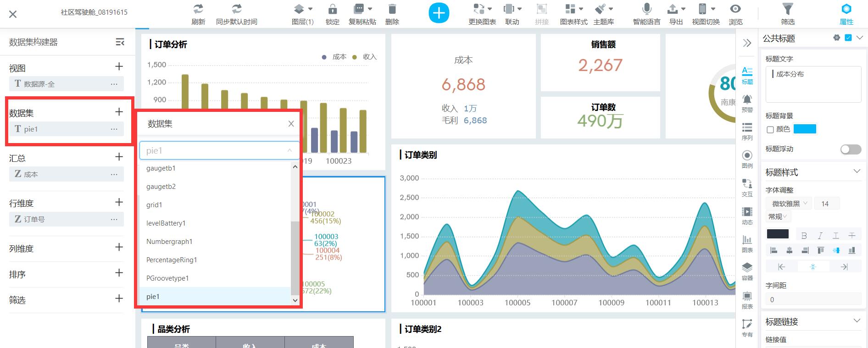Toggle the 标题浮动 switch
Image resolution: width=868 pixels, height=348 pixels.
pos(851,149)
